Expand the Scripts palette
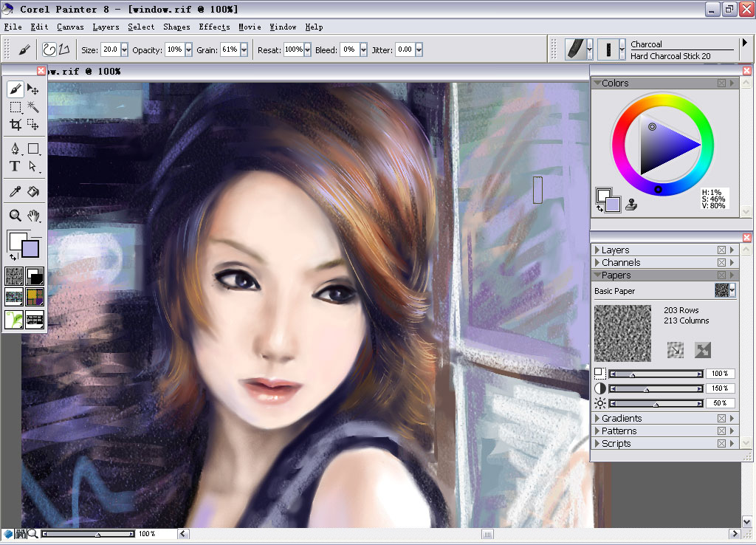756x545 pixels. point(597,443)
